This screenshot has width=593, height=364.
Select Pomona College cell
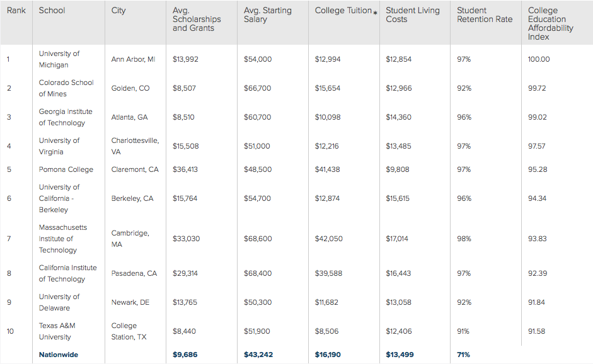66,169
